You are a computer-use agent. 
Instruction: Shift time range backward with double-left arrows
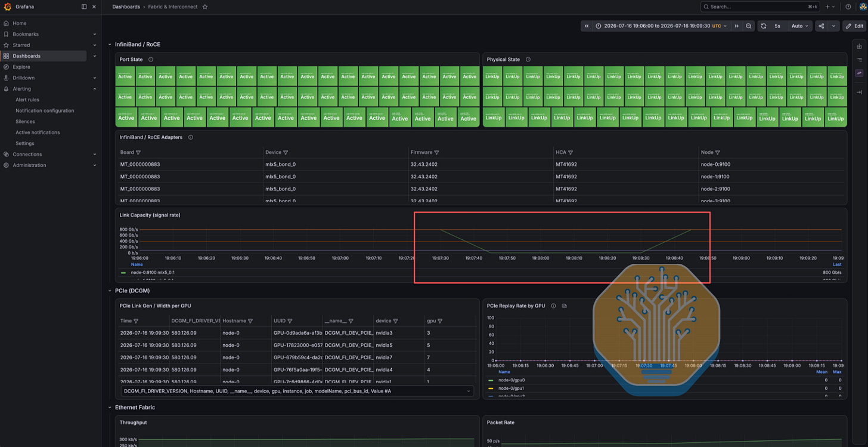tap(587, 26)
